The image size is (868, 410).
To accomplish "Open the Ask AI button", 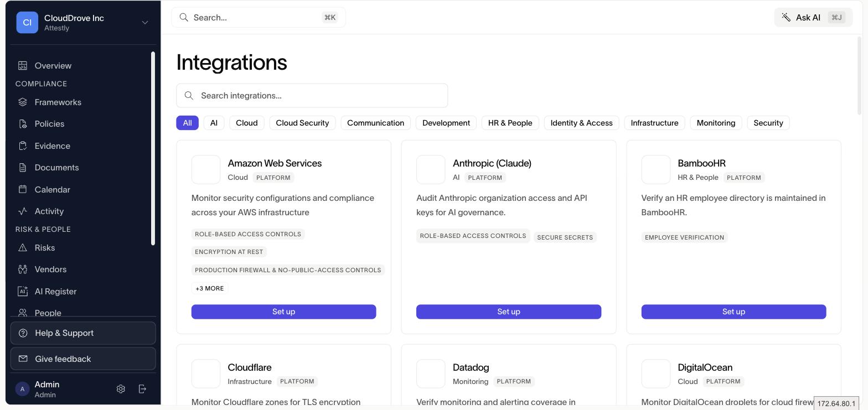I will (813, 17).
